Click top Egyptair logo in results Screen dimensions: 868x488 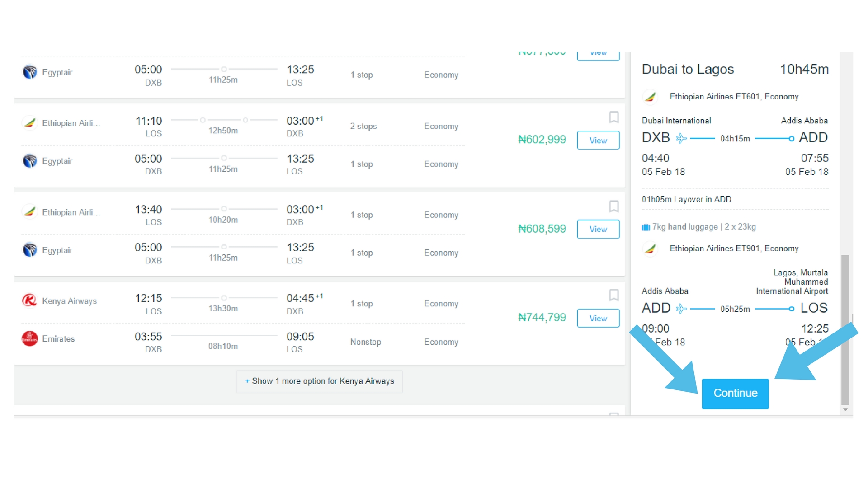pyautogui.click(x=29, y=72)
